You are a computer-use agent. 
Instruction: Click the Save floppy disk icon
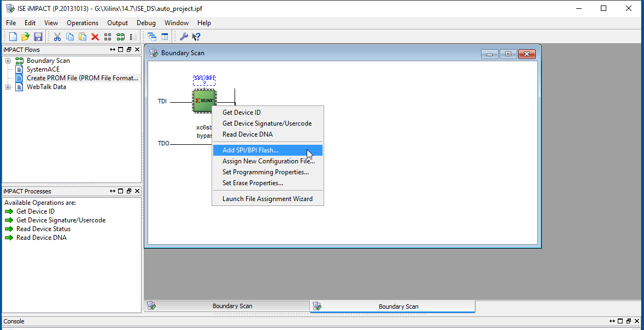[38, 37]
